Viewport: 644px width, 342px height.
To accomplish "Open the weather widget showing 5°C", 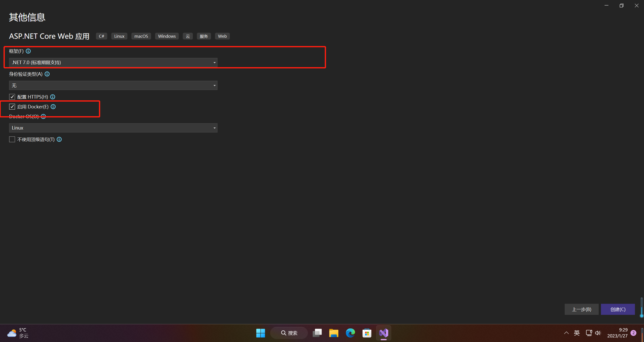I will click(18, 333).
